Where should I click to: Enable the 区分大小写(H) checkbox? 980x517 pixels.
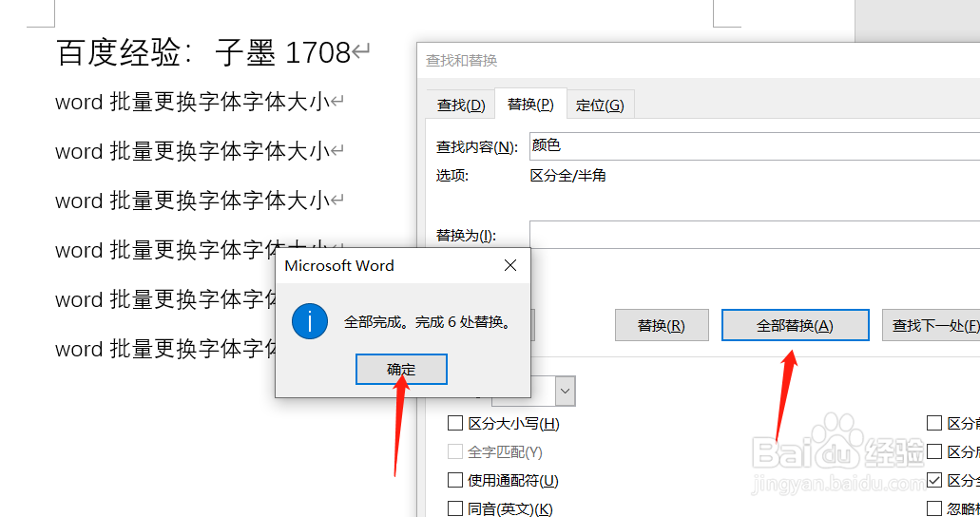pos(455,424)
